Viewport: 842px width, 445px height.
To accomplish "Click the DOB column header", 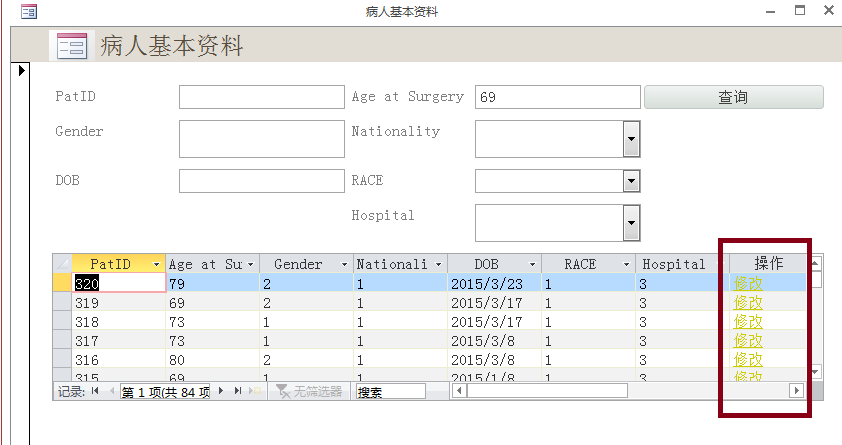I will (486, 264).
